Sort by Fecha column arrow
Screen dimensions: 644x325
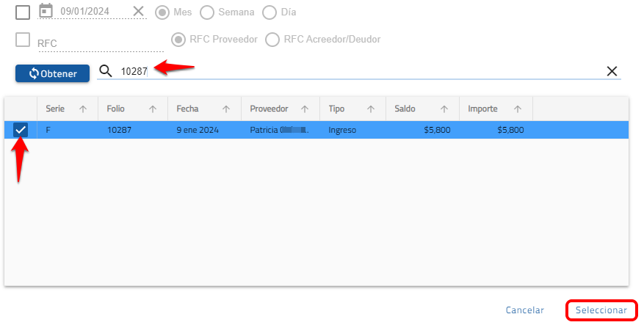(x=226, y=109)
